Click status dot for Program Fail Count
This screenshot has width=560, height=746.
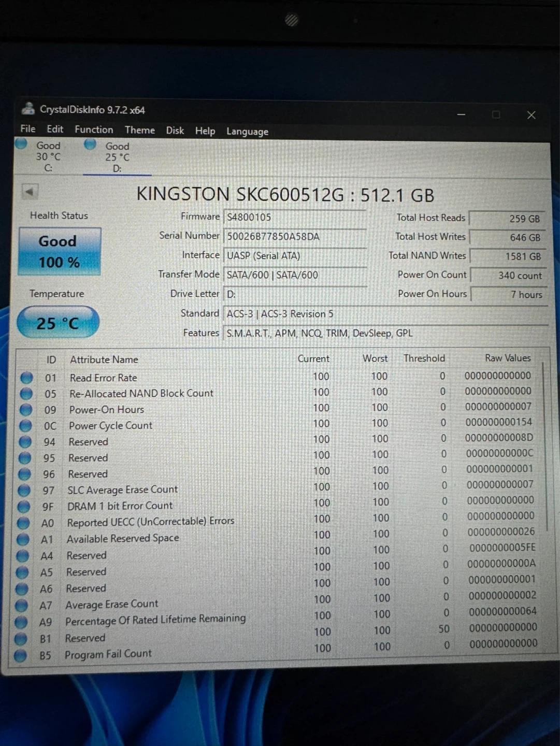coord(20,656)
